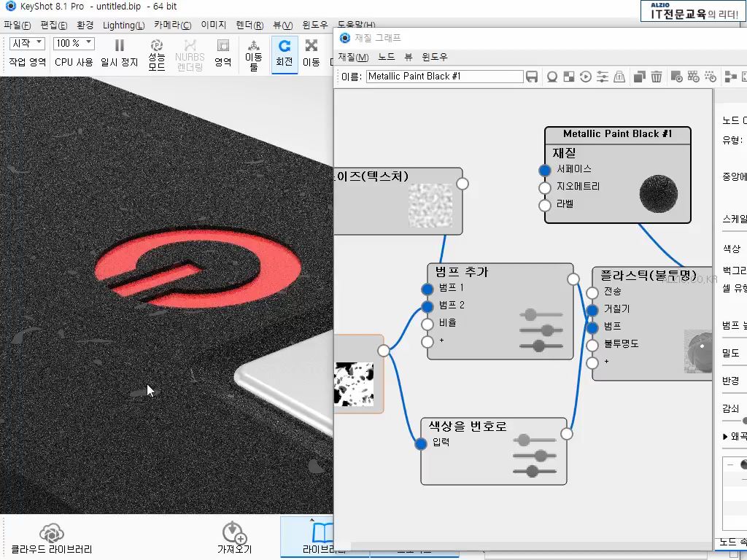Activate the 회전 tumble camera tool
Screen dimensions: 747x560
pyautogui.click(x=285, y=54)
